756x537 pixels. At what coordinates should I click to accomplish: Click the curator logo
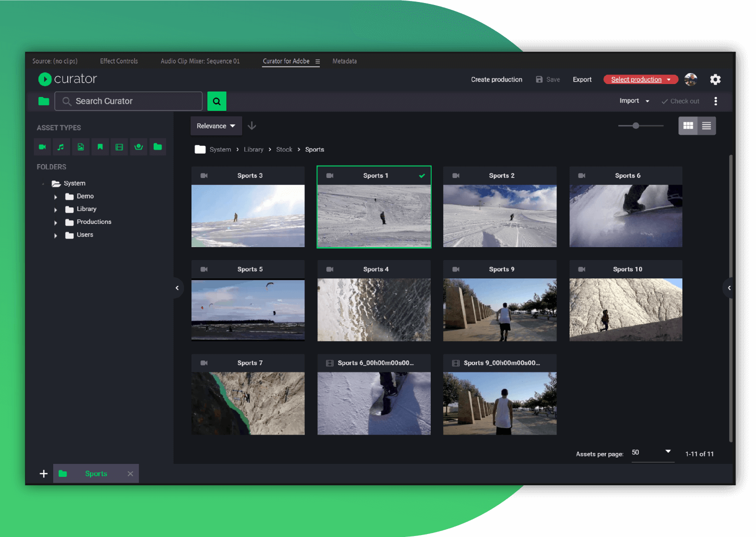pyautogui.click(x=68, y=79)
